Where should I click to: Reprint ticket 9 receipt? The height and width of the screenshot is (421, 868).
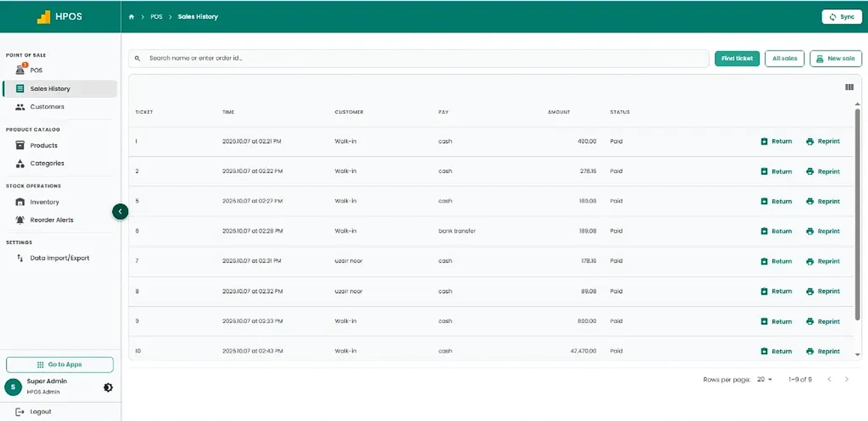(x=823, y=322)
